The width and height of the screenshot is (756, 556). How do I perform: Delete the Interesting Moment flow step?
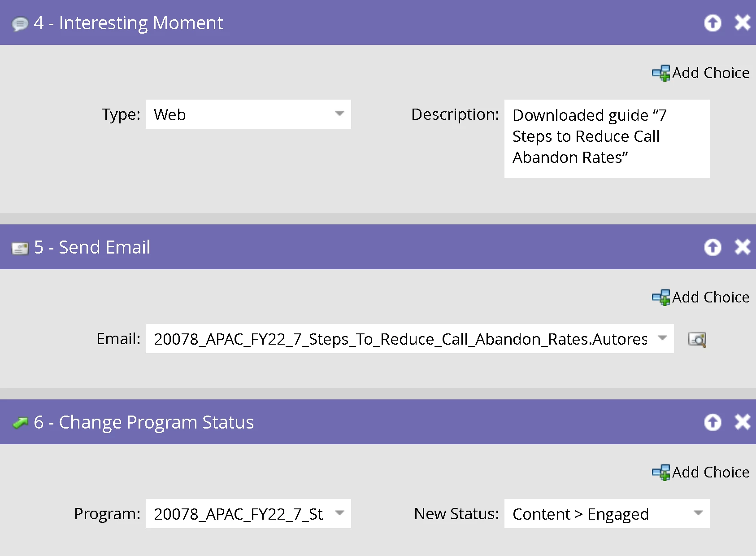pos(743,22)
